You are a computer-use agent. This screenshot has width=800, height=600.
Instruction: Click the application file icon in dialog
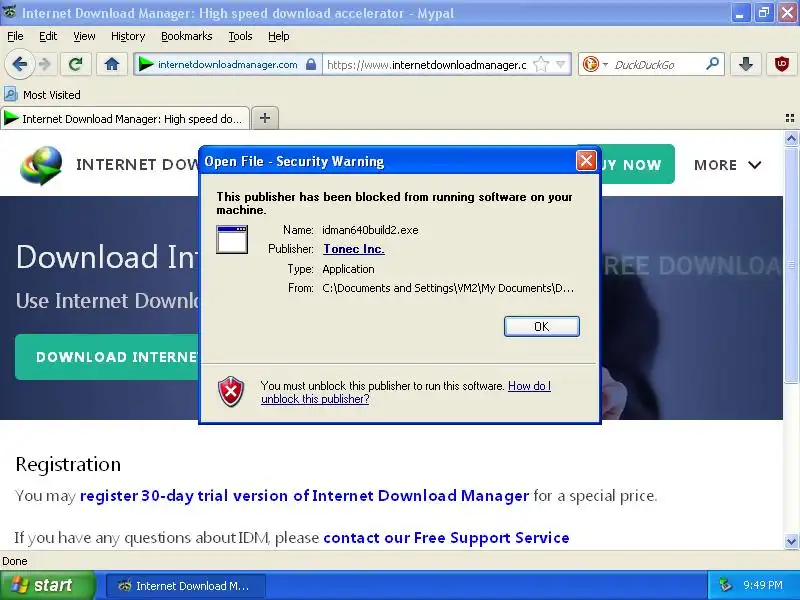tap(232, 239)
